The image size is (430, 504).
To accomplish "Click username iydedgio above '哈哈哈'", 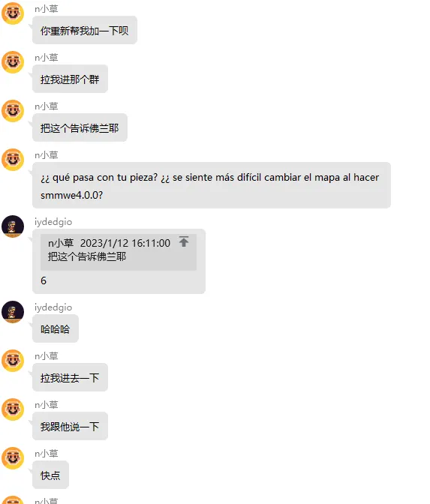I will (x=53, y=307).
